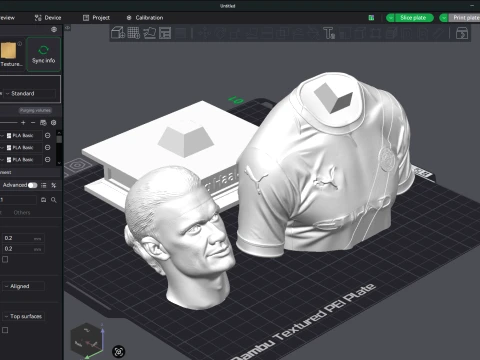Open printer settings round icon above Sync info
The image size is (480, 360).
tap(54, 29)
